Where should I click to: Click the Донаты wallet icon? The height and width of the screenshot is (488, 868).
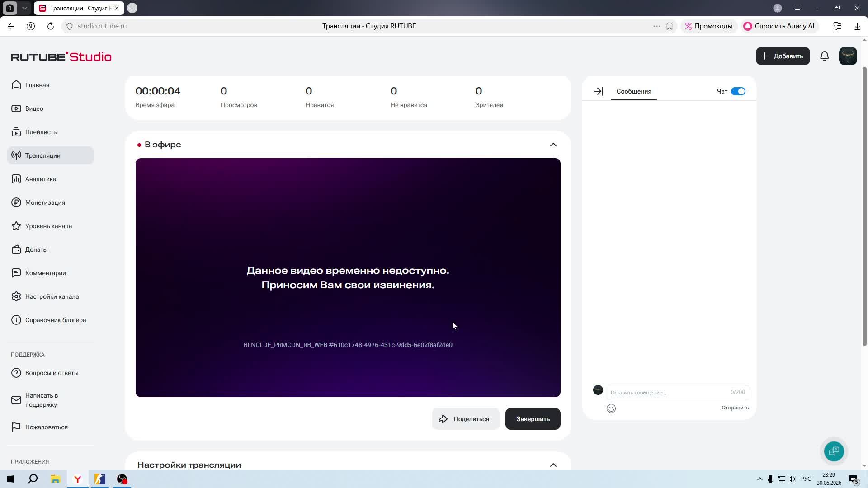[x=16, y=249]
